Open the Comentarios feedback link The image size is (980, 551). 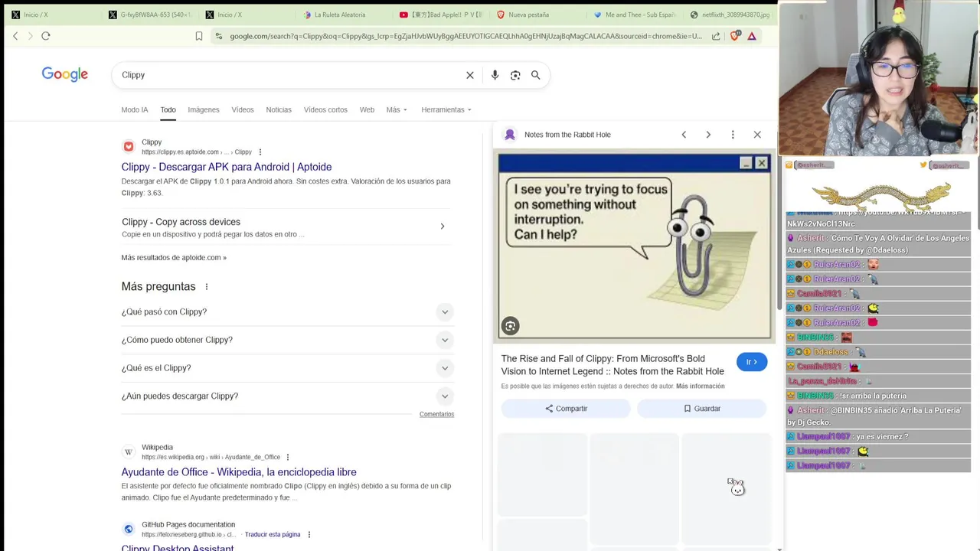click(x=436, y=414)
